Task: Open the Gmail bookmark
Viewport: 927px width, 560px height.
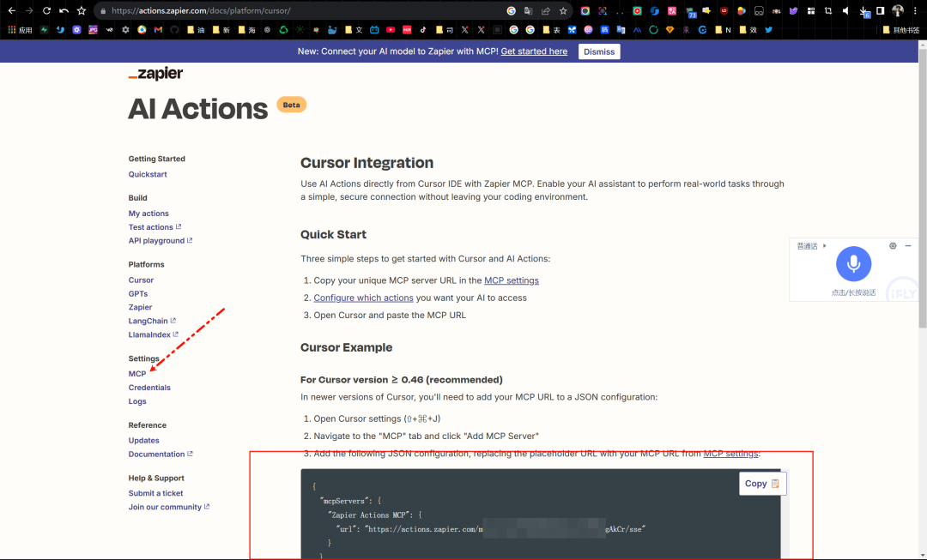Action: pos(158,29)
